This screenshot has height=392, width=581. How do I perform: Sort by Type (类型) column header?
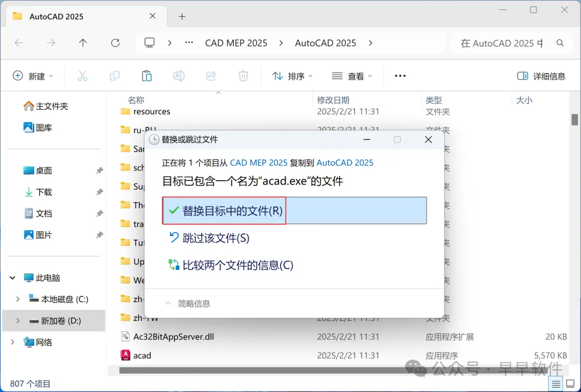point(434,100)
